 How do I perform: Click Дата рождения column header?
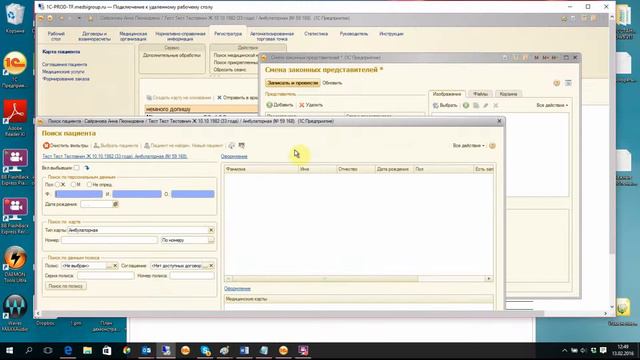[394, 169]
